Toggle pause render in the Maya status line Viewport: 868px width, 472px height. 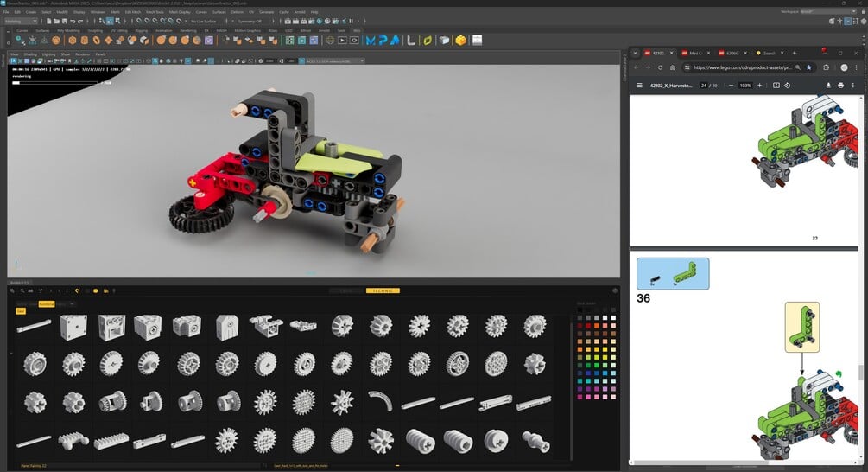[352, 21]
